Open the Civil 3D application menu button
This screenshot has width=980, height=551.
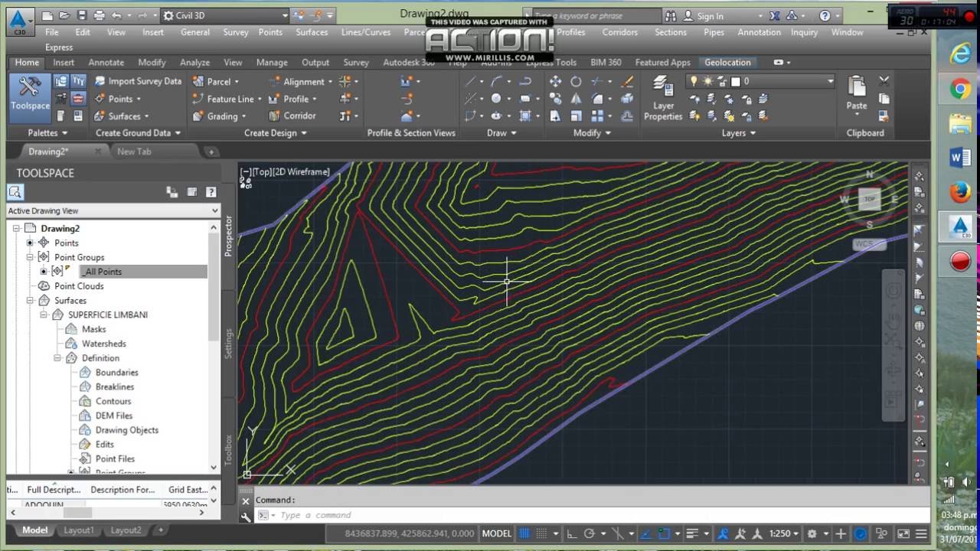20,21
